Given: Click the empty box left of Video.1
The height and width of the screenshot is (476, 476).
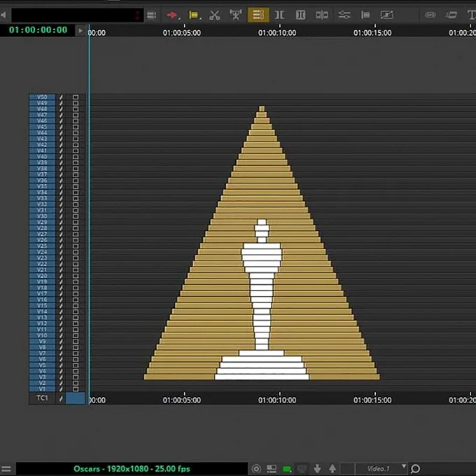Looking at the screenshot, I should [x=347, y=469].
